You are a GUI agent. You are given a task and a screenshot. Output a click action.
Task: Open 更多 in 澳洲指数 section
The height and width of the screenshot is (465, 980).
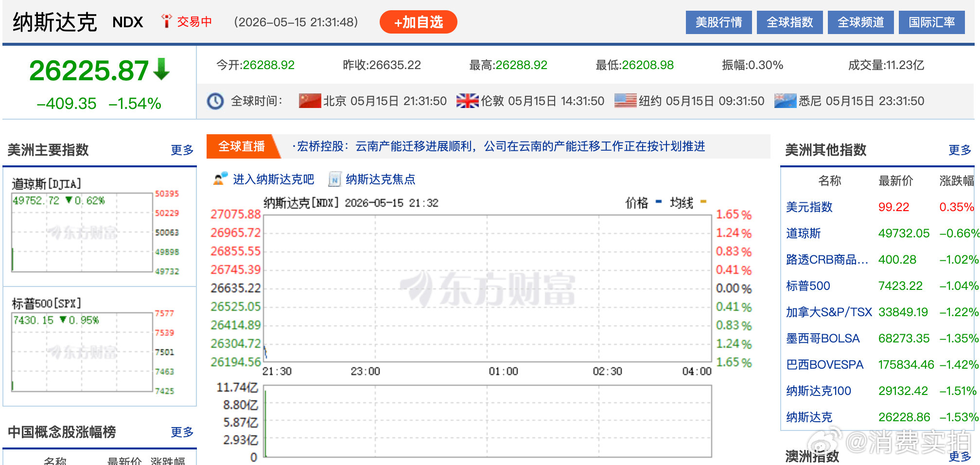coord(960,456)
